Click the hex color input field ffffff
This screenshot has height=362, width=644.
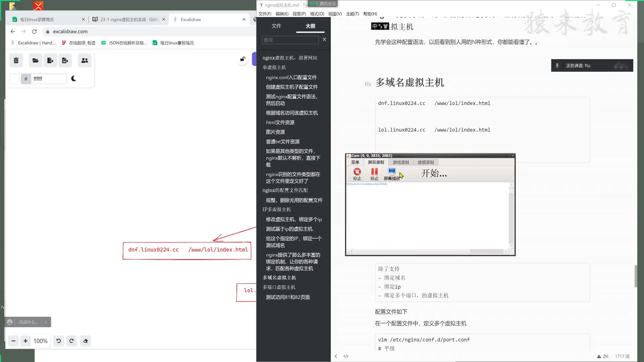(49, 79)
